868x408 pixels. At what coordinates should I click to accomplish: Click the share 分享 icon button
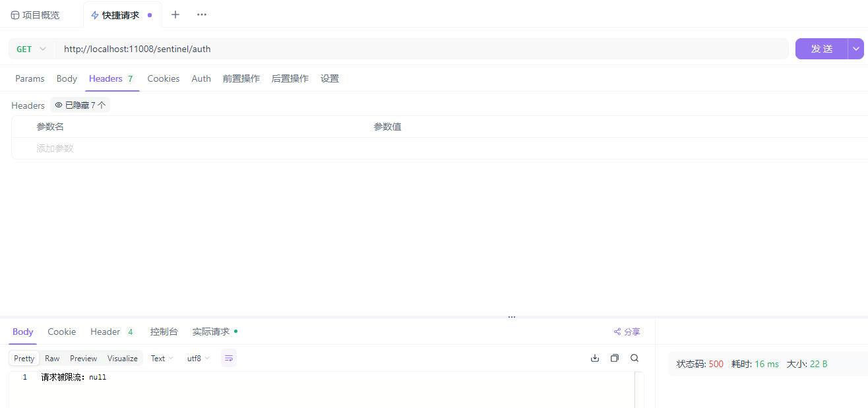tap(627, 332)
